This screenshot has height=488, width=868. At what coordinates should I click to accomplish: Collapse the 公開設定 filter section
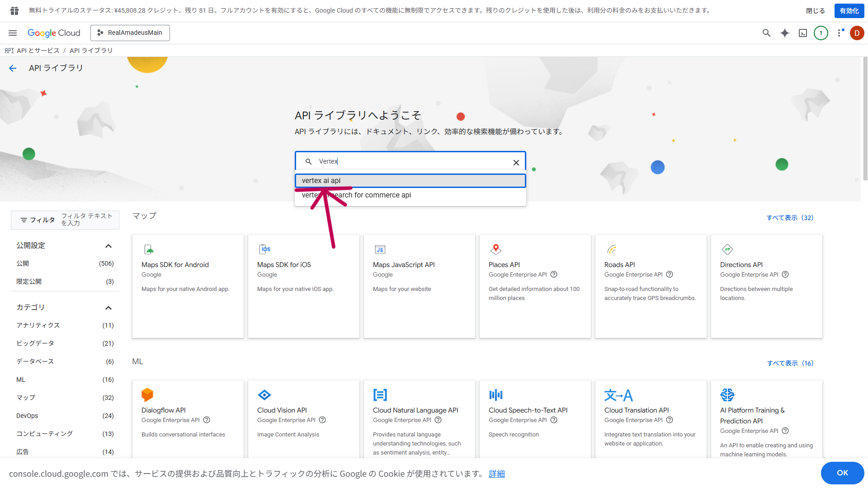[x=108, y=246]
